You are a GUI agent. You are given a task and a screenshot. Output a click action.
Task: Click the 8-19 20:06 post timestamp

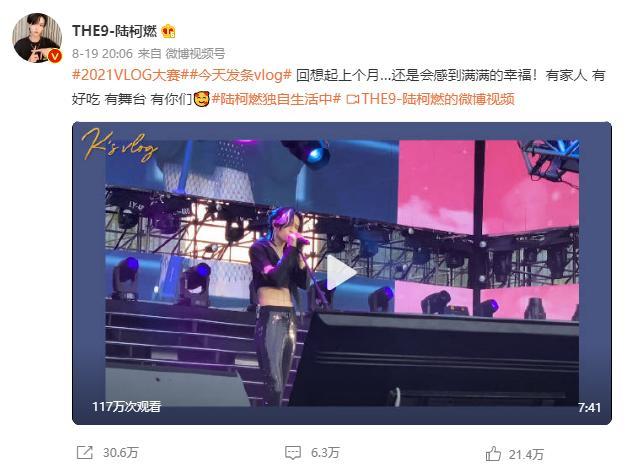(x=102, y=53)
